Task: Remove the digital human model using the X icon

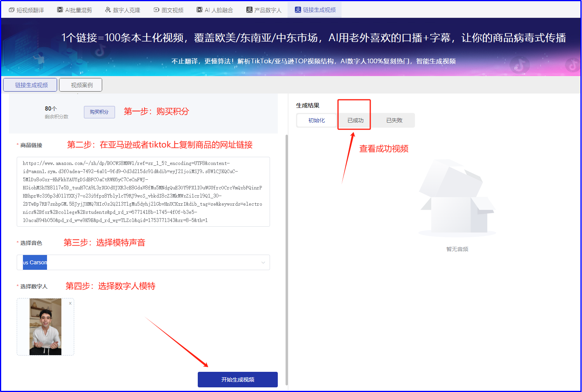Action: 70,303
